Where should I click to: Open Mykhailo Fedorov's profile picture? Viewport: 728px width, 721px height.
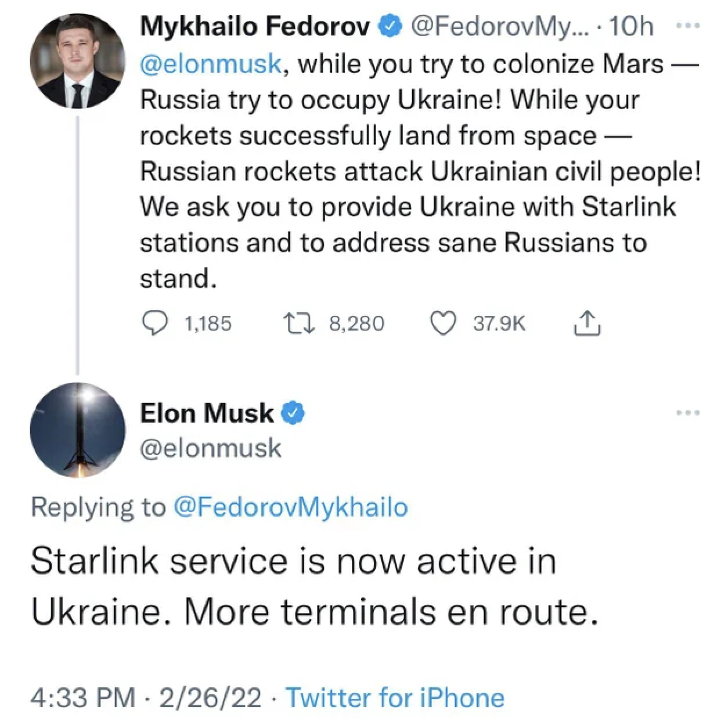(x=77, y=62)
